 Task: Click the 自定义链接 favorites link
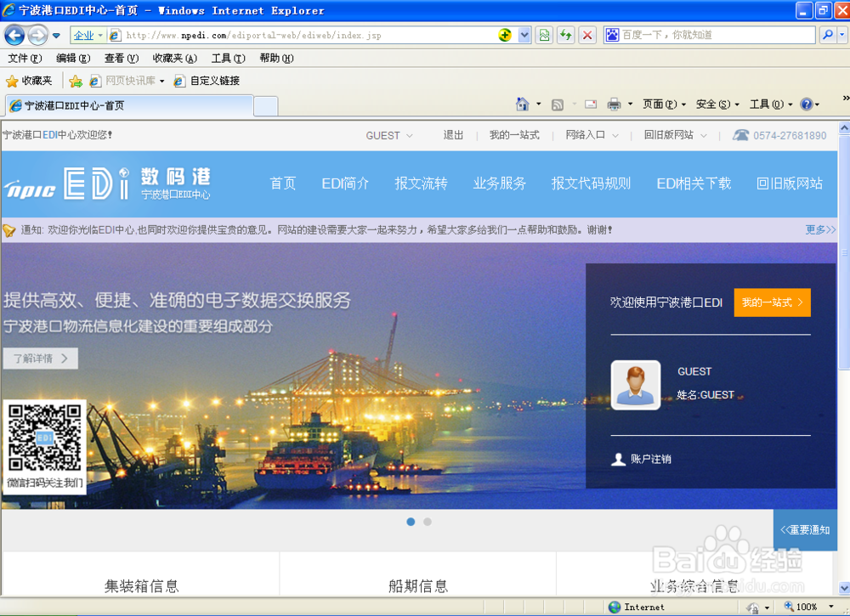tap(207, 81)
